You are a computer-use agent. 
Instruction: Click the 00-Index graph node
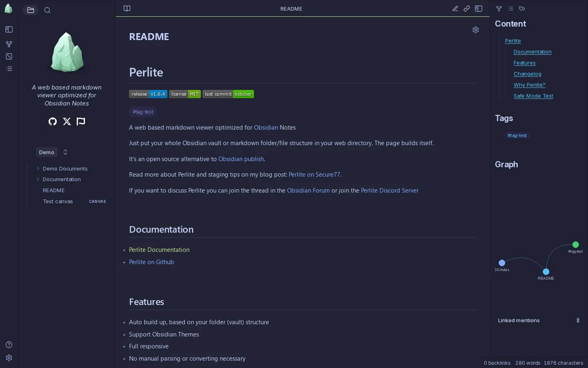(502, 263)
